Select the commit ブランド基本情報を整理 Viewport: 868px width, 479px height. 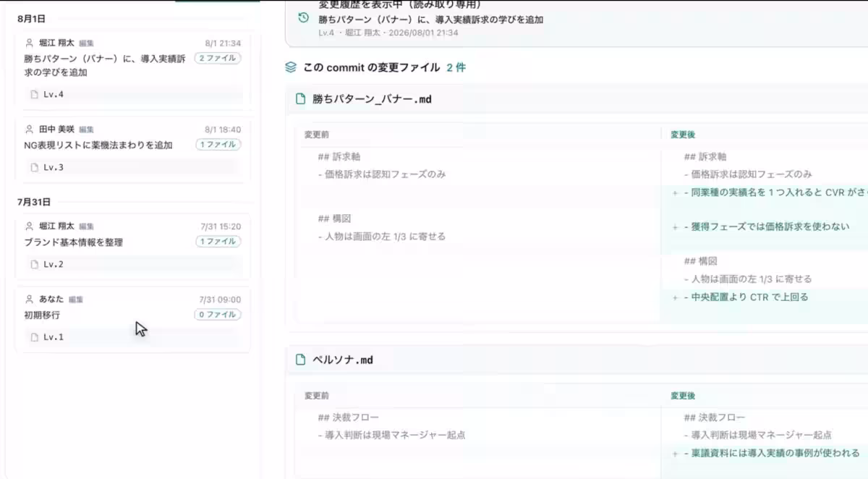73,242
